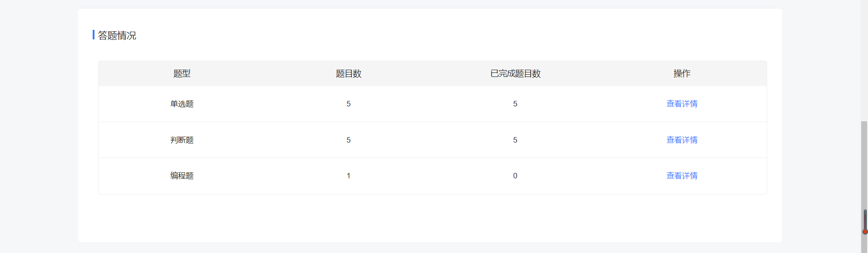Click the 操作 column header

pyautogui.click(x=682, y=73)
